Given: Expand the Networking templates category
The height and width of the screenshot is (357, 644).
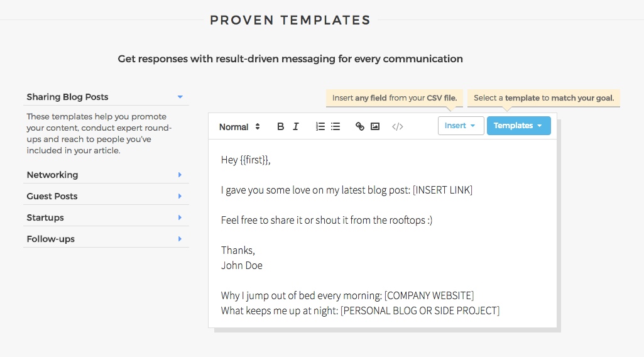Looking at the screenshot, I should tap(180, 175).
